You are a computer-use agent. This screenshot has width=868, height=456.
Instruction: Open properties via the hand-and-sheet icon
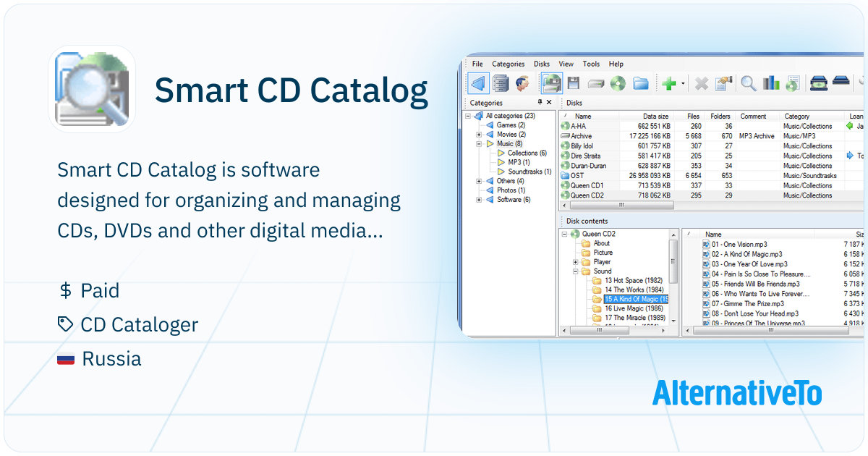(x=723, y=83)
